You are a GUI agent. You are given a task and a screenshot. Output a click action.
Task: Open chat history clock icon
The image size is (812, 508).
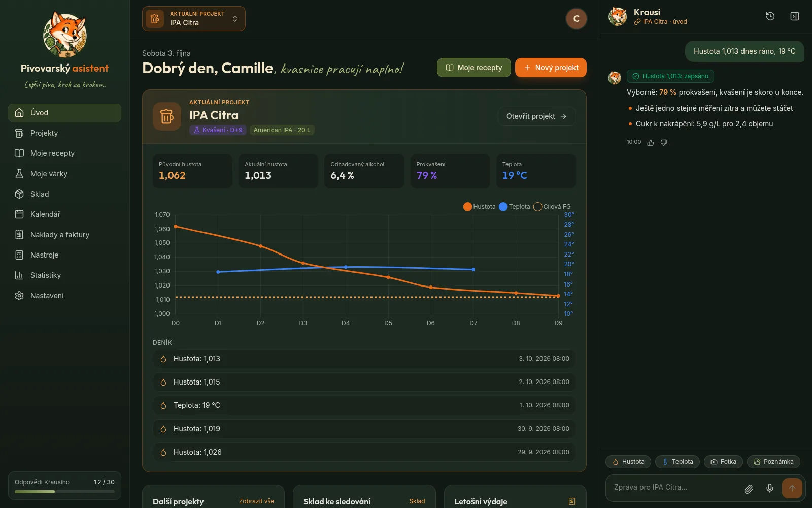[x=770, y=16]
